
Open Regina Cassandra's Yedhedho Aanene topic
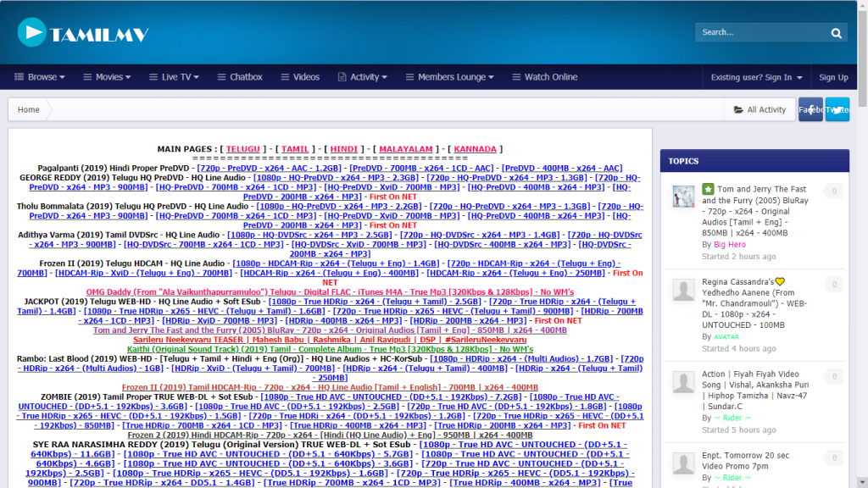pos(755,303)
